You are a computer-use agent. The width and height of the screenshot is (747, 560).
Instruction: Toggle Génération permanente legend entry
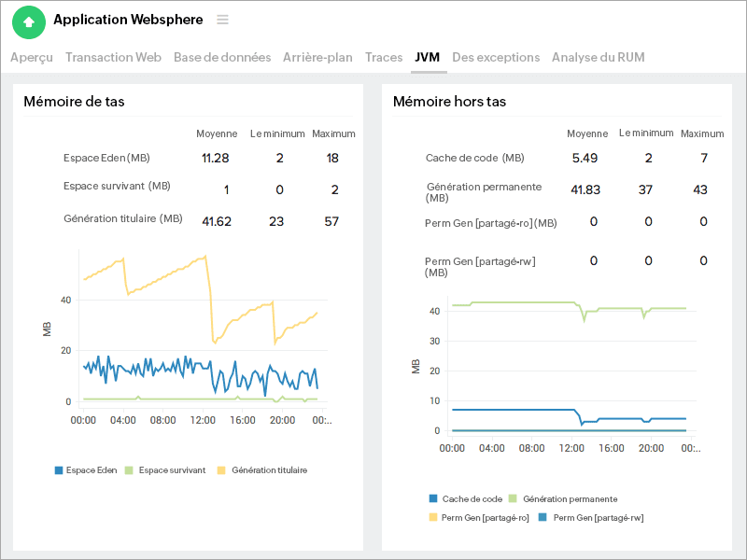pyautogui.click(x=563, y=499)
